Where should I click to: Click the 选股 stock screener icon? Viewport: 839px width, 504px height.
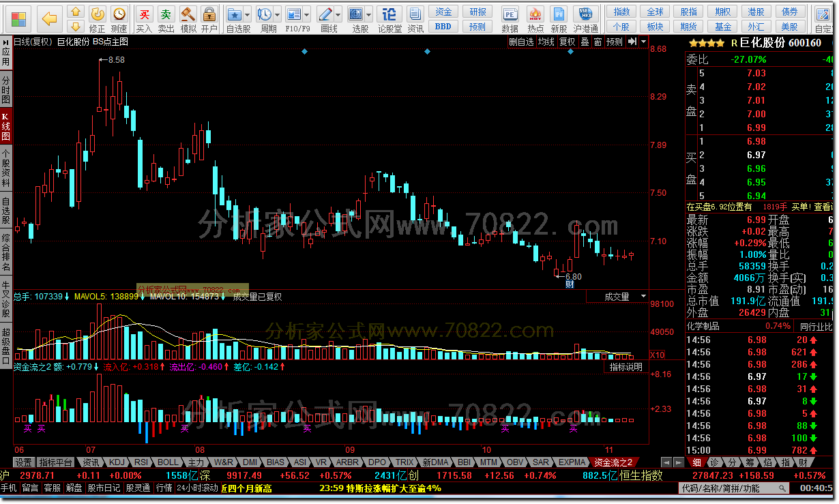click(355, 14)
